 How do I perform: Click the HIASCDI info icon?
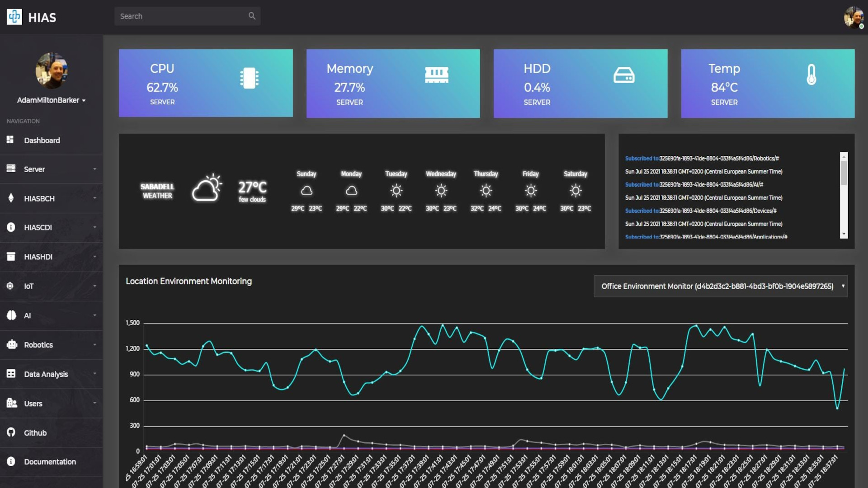11,227
